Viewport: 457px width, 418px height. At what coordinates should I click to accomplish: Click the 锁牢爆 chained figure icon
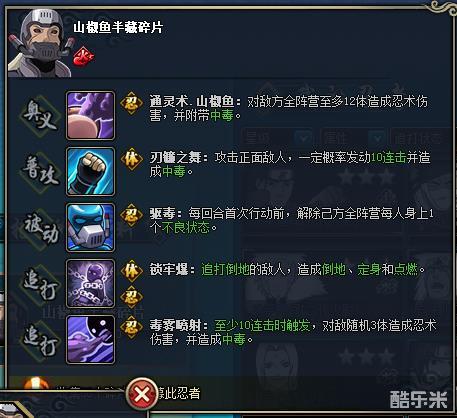click(91, 283)
